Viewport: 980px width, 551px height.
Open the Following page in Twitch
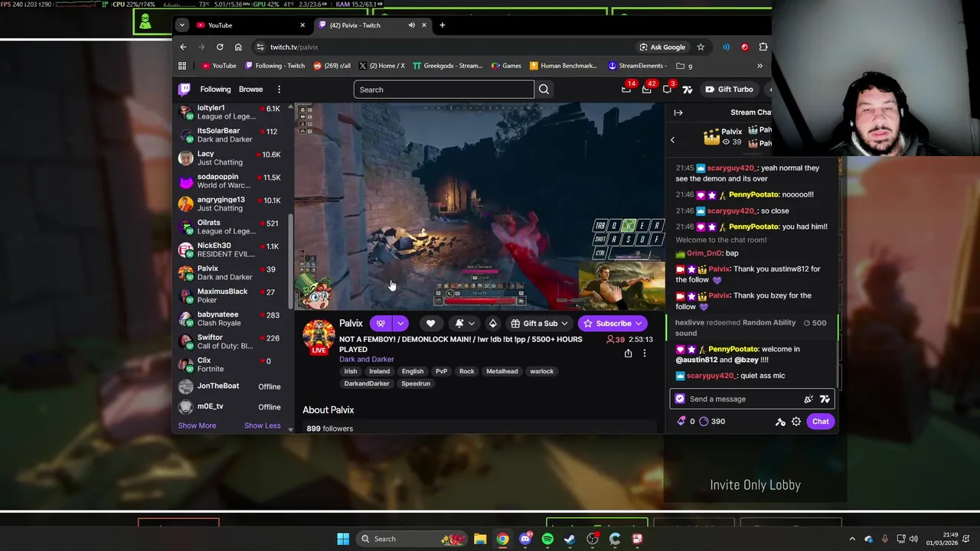[x=215, y=90]
